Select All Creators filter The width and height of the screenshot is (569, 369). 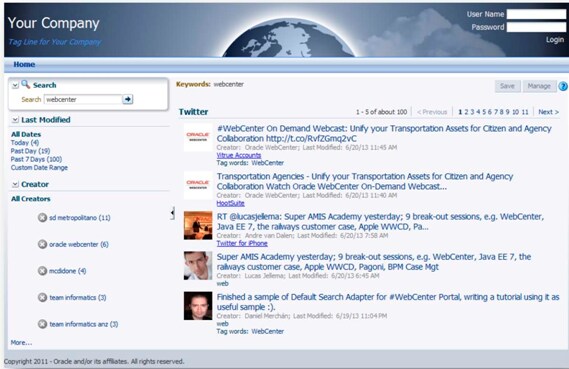pyautogui.click(x=30, y=199)
